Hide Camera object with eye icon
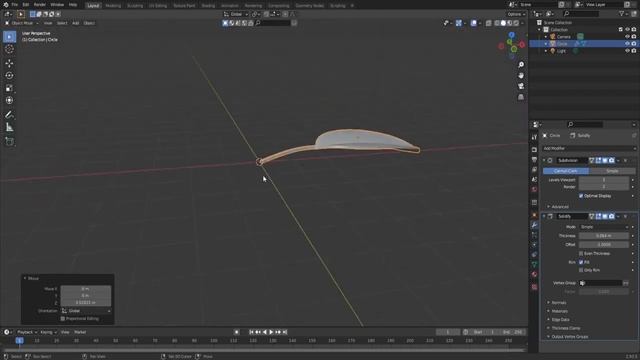Viewport: 640px width, 360px height. click(x=627, y=37)
